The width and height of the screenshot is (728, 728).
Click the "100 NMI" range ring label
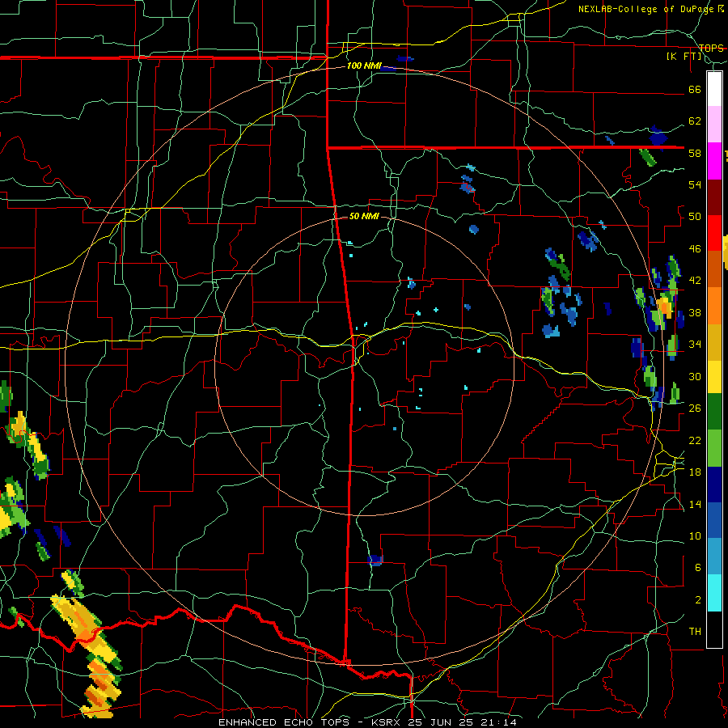pyautogui.click(x=364, y=66)
